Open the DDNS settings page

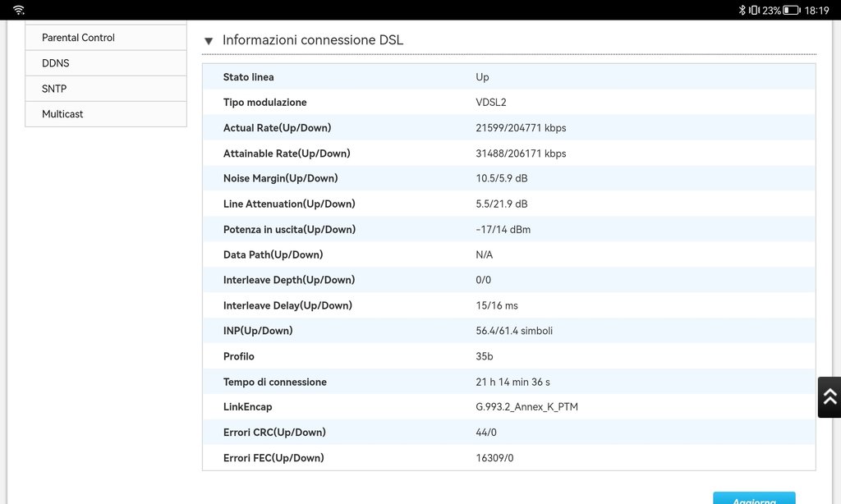pos(56,63)
